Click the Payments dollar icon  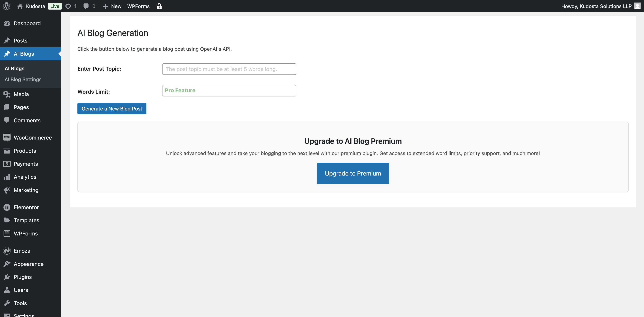pyautogui.click(x=7, y=164)
